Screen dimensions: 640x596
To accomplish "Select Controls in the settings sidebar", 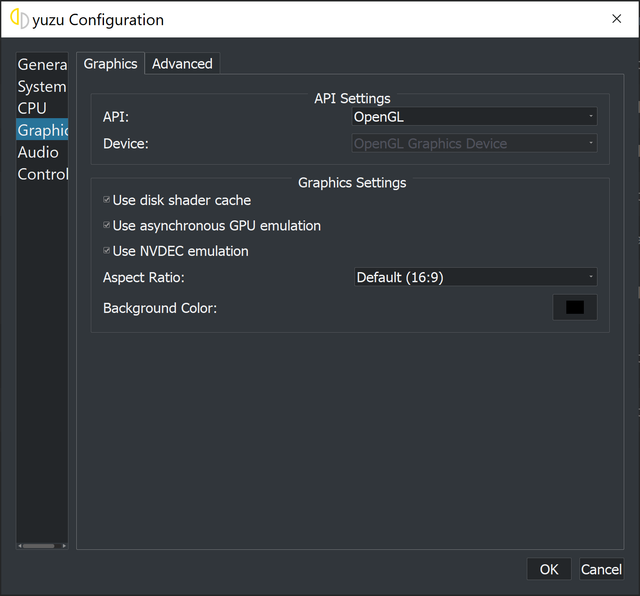I will pyautogui.click(x=42, y=174).
